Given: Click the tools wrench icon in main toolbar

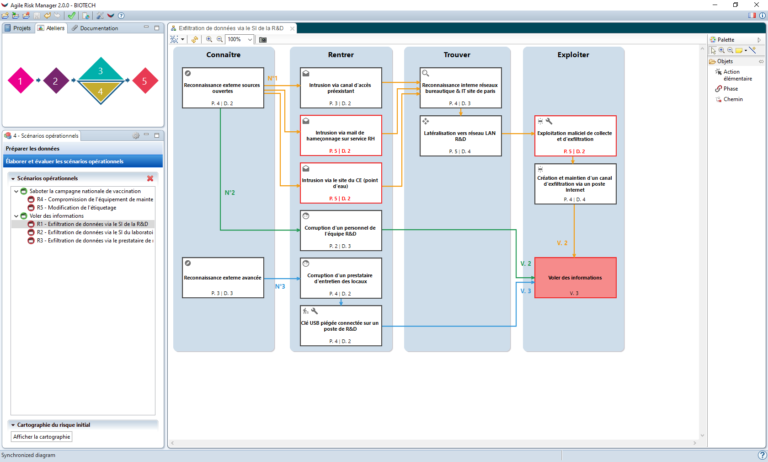Looking at the screenshot, I should click(x=100, y=16).
